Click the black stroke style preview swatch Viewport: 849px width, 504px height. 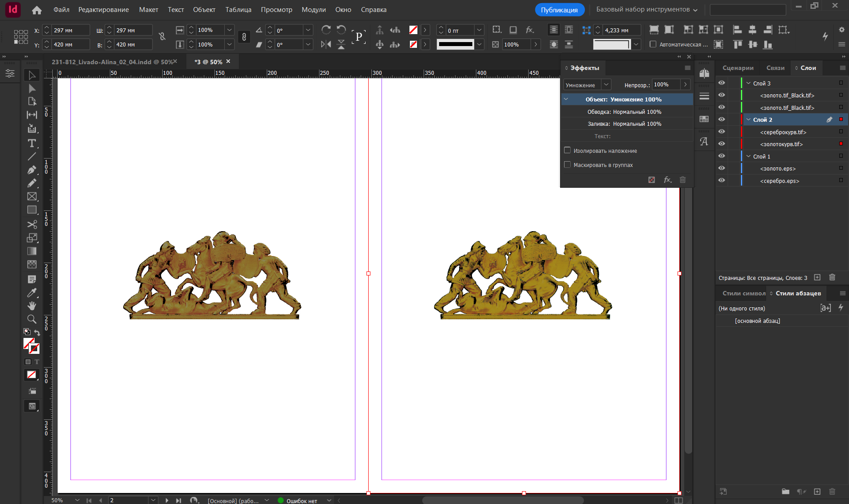tap(455, 44)
